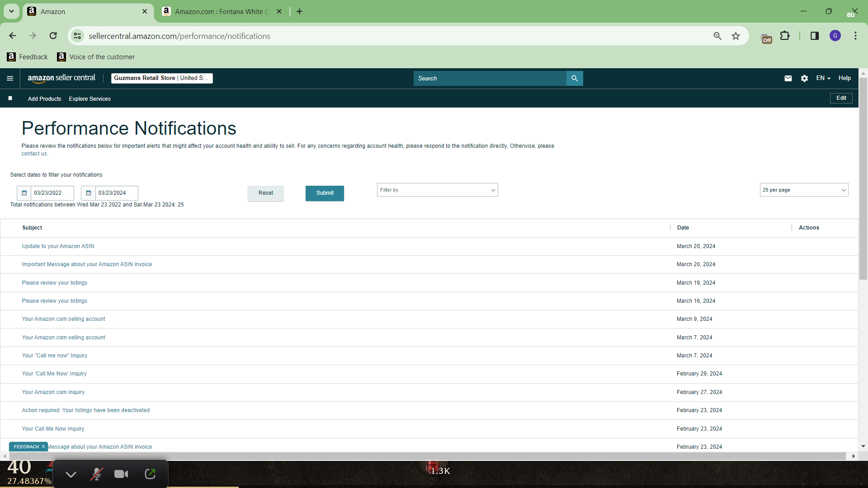Bookmark this page with the star
Screen dimensions: 868x488
click(x=736, y=36)
